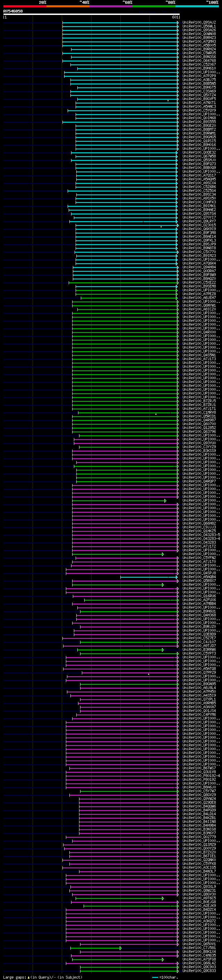Select hit label UniRef100_A5AQB4
This screenshot has height=980, width=222.
199,577
